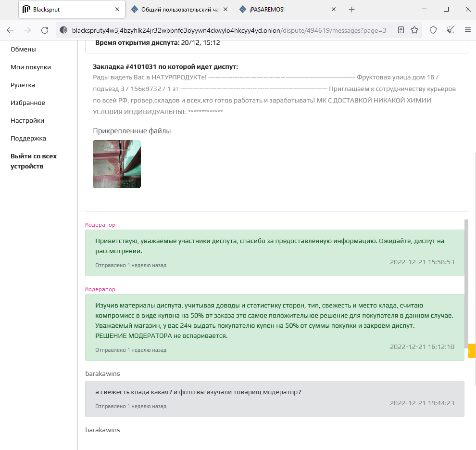The image size is (476, 450).
Task: Focus the address bar URL field
Action: point(229,30)
